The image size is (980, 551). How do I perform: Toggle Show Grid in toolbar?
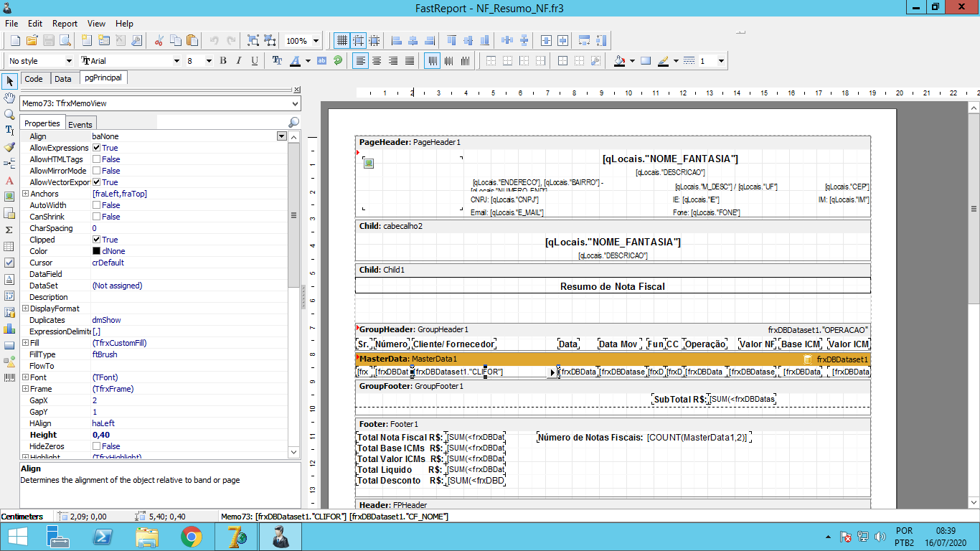click(x=342, y=41)
